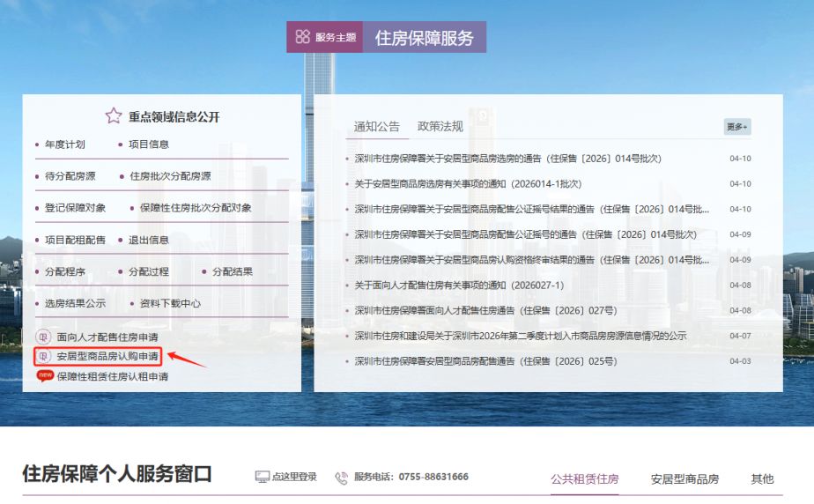Open 选房结果公示 link
The width and height of the screenshot is (814, 504).
pyautogui.click(x=75, y=303)
